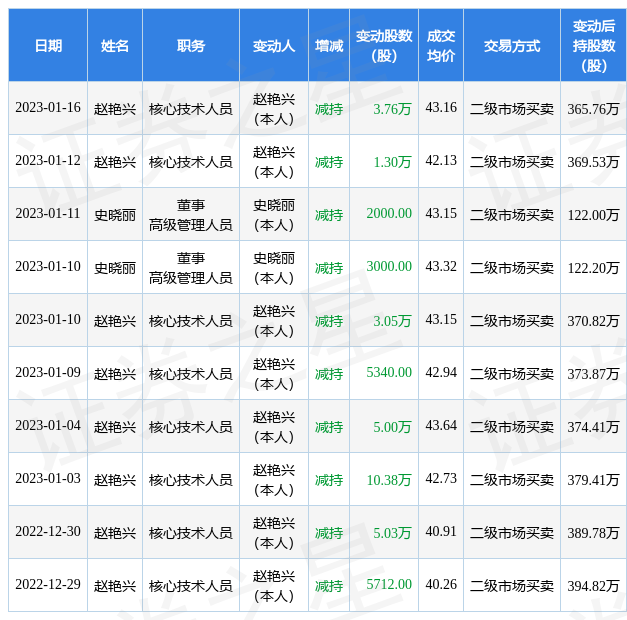Click the 5.00万 share change value

point(392,427)
